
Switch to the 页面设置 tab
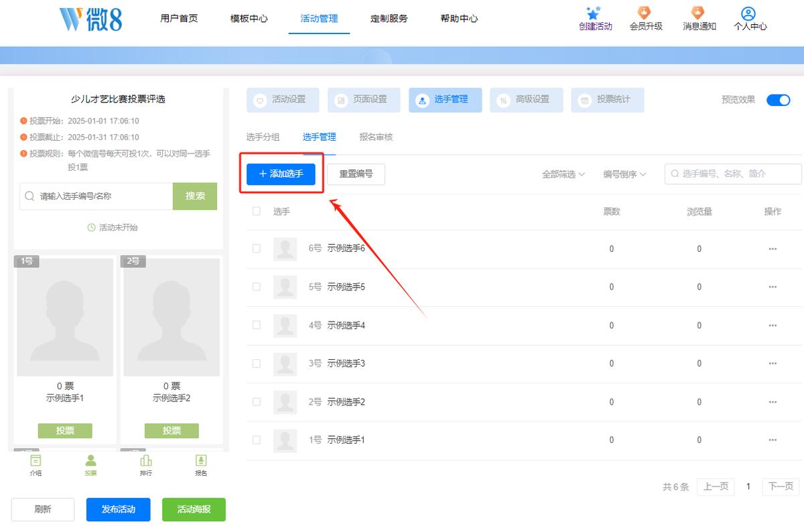364,100
